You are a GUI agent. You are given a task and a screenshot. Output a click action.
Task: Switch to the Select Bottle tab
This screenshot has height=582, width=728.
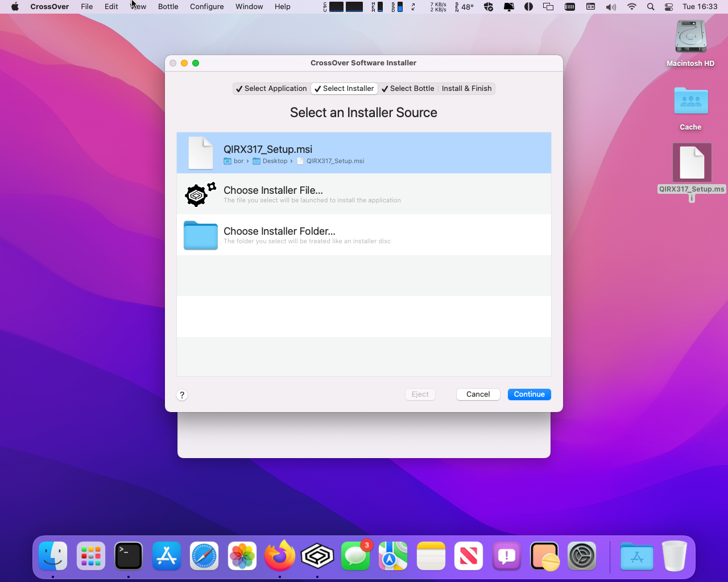[408, 89]
